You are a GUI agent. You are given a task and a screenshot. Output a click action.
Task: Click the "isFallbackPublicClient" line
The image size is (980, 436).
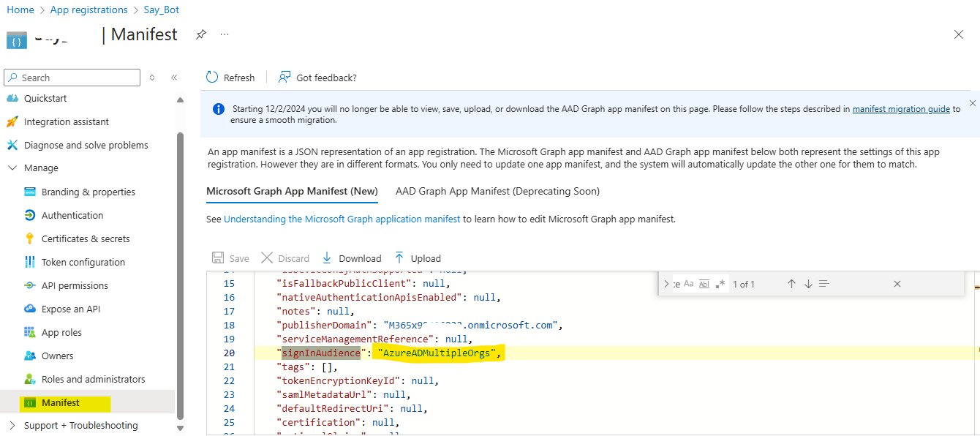[363, 283]
